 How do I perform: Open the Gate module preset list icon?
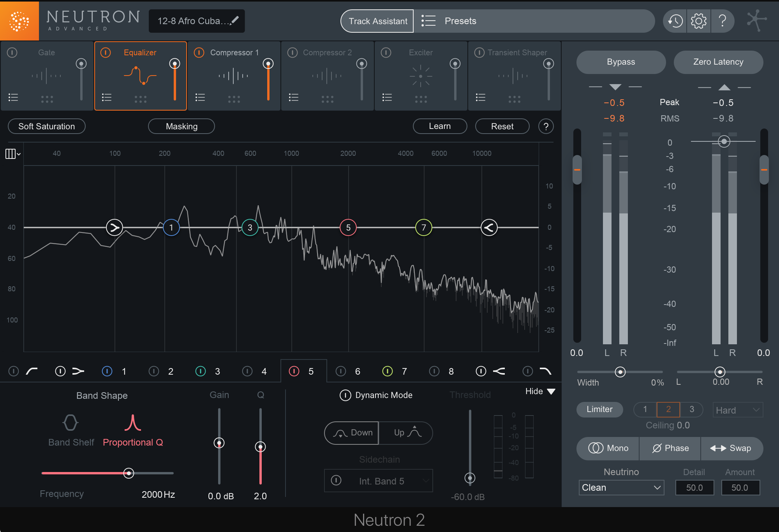click(x=13, y=97)
